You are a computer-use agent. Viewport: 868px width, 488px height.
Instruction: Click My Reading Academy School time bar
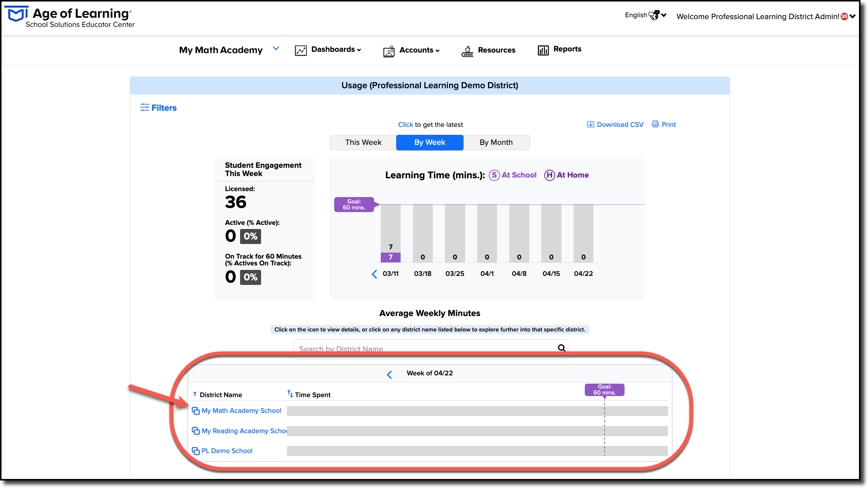(x=477, y=431)
